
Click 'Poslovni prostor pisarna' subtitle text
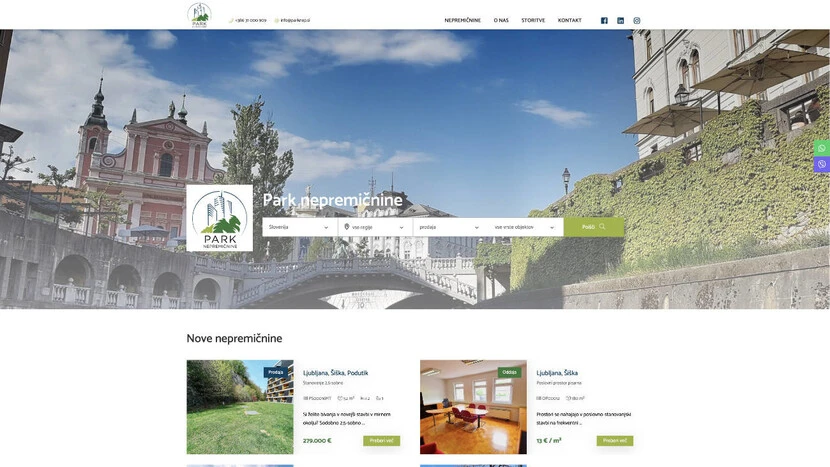pyautogui.click(x=558, y=383)
